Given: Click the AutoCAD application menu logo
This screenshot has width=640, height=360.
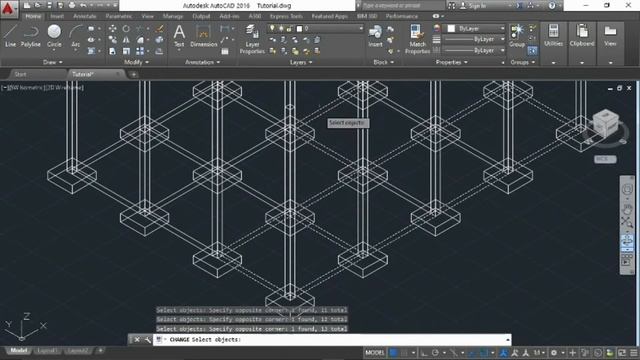Looking at the screenshot, I should [8, 8].
